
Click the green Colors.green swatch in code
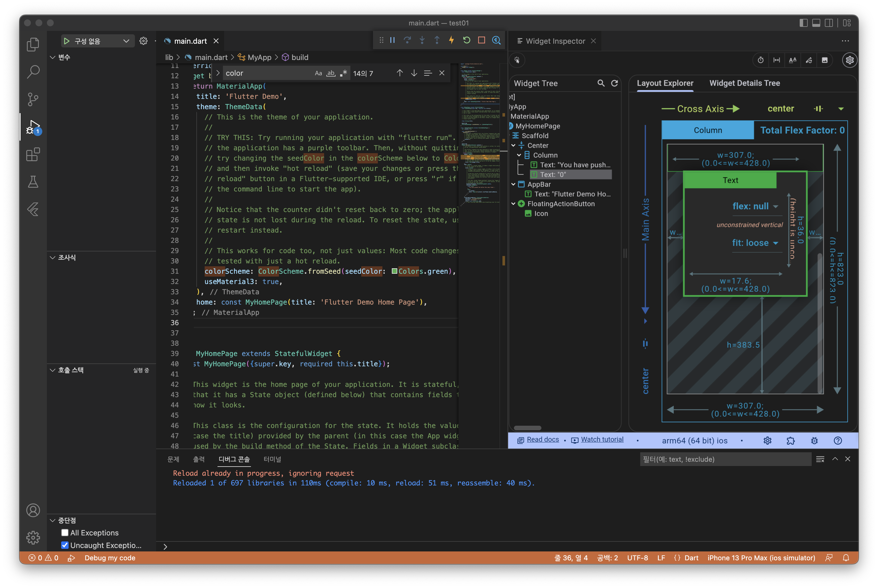[394, 271]
